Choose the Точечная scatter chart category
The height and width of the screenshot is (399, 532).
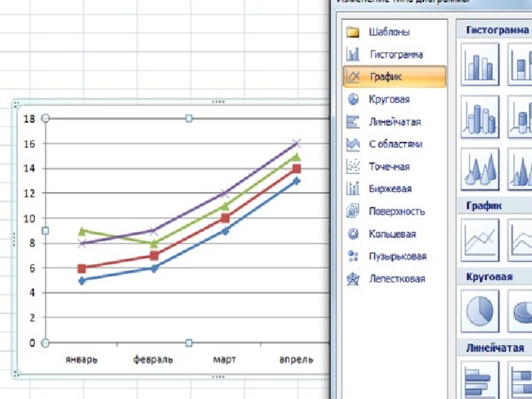click(389, 166)
